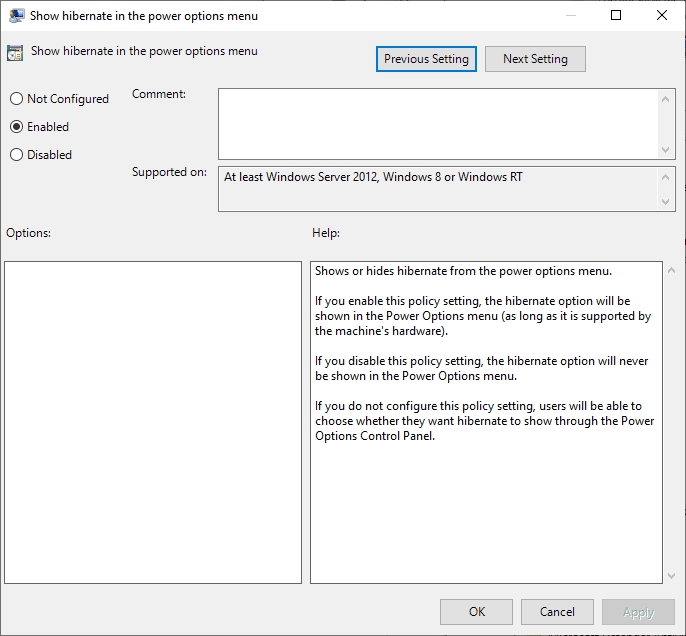This screenshot has height=636, width=686.
Task: Click the Supported on scroll down arrow
Action: pyautogui.click(x=668, y=201)
